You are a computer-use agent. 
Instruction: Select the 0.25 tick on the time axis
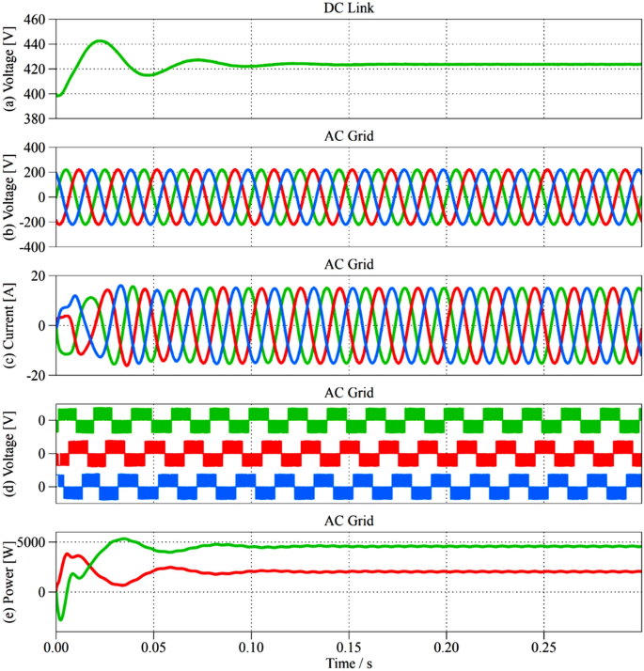(543, 648)
